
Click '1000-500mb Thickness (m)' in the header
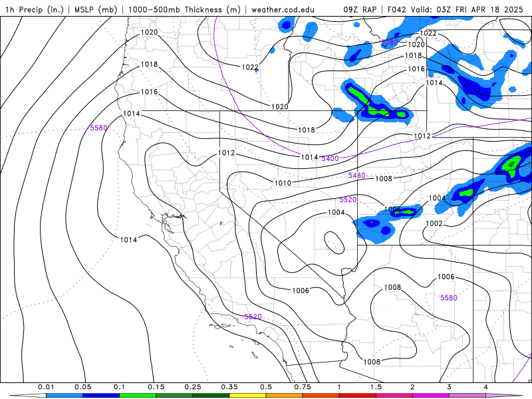coord(184,10)
